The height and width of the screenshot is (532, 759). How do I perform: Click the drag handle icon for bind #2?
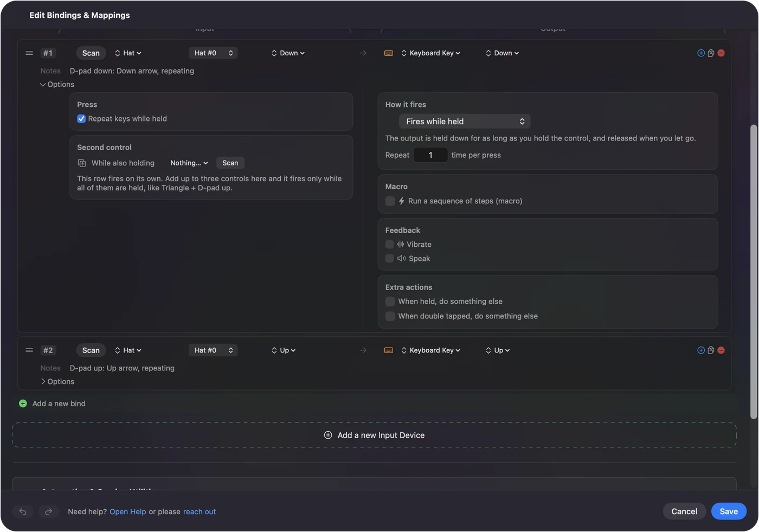click(x=29, y=350)
